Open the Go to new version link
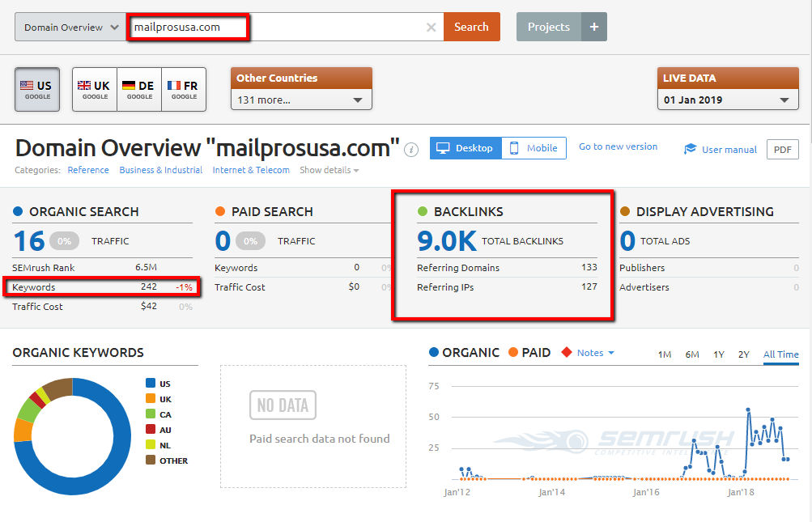Viewport: 812px width, 522px height. 618,146
